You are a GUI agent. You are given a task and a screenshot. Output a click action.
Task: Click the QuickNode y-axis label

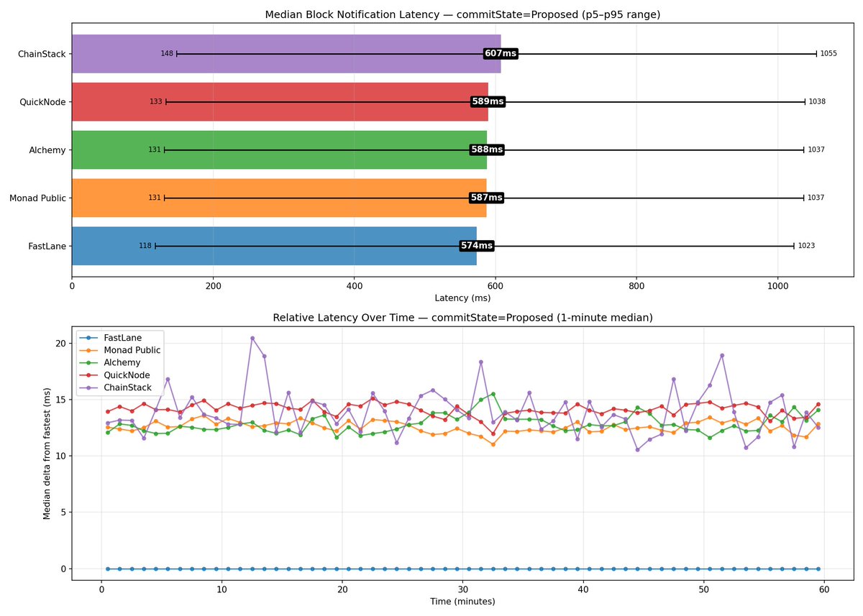(42, 102)
